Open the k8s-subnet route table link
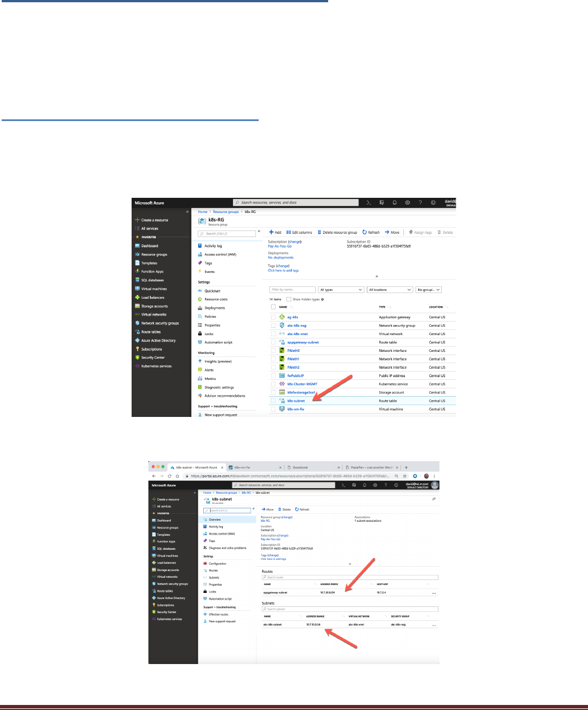This screenshot has height=710, width=588. click(x=296, y=401)
